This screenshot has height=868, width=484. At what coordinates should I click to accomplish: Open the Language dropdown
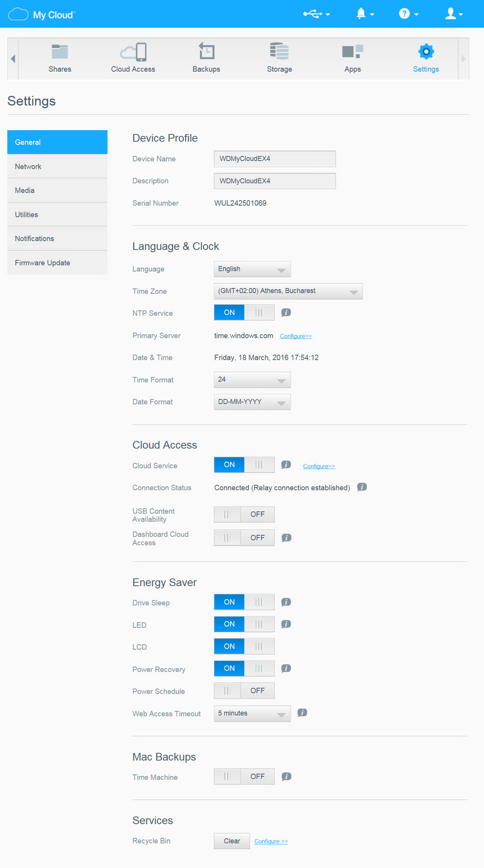[x=252, y=269]
